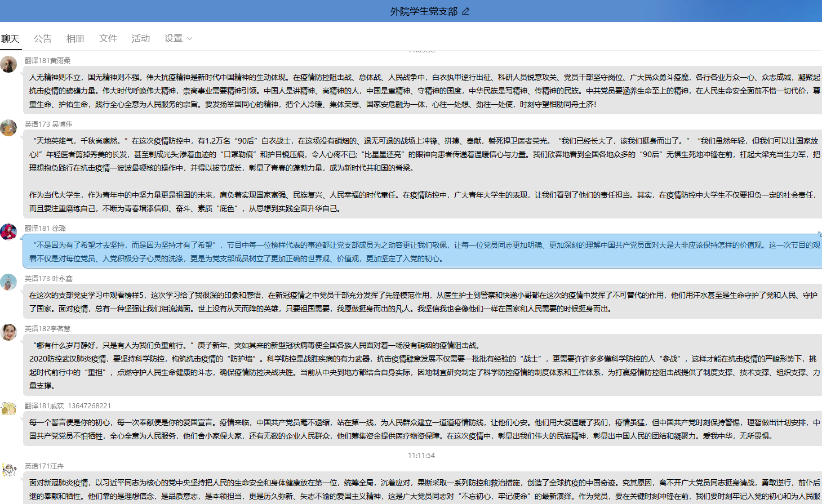Click the avatar of 翻译181 徐璐
This screenshot has width=822, height=504.
tap(8, 231)
